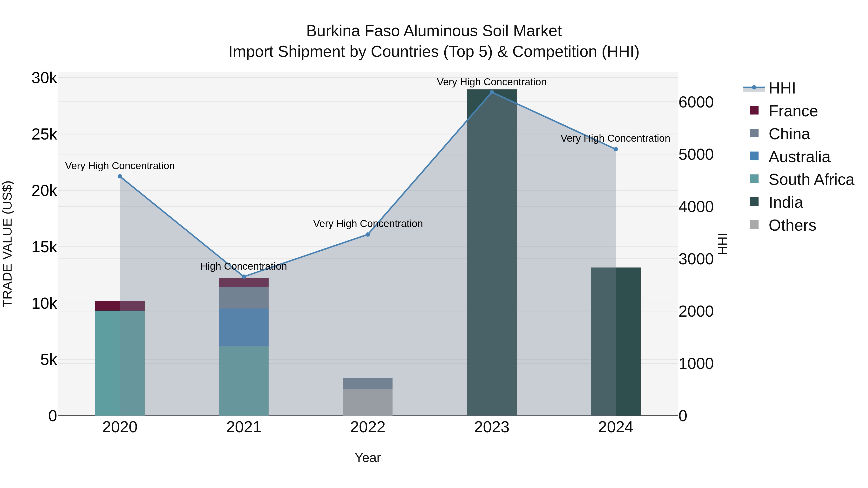The height and width of the screenshot is (488, 868).
Task: Click the Australia bar segment in 2021
Action: [x=244, y=327]
